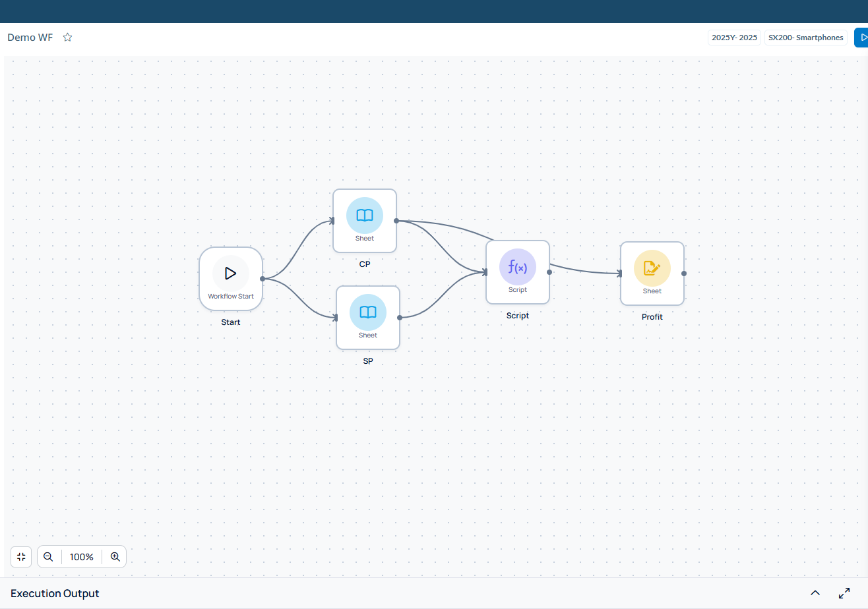Click the Profit node output connector dot
Screen dimensions: 868x609
(x=684, y=273)
